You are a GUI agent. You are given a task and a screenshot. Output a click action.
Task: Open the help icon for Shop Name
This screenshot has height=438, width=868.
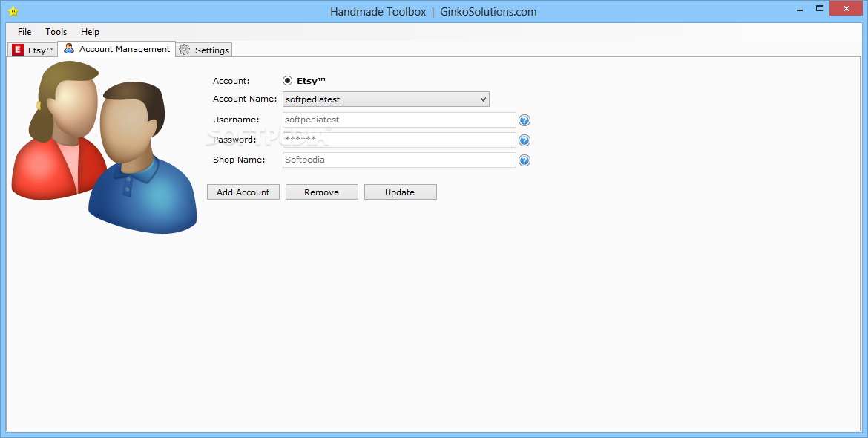(525, 160)
